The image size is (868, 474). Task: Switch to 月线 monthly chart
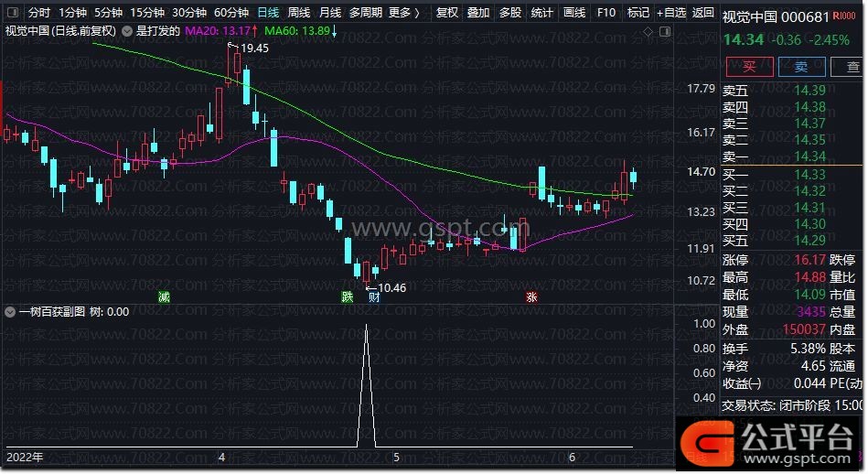point(330,12)
